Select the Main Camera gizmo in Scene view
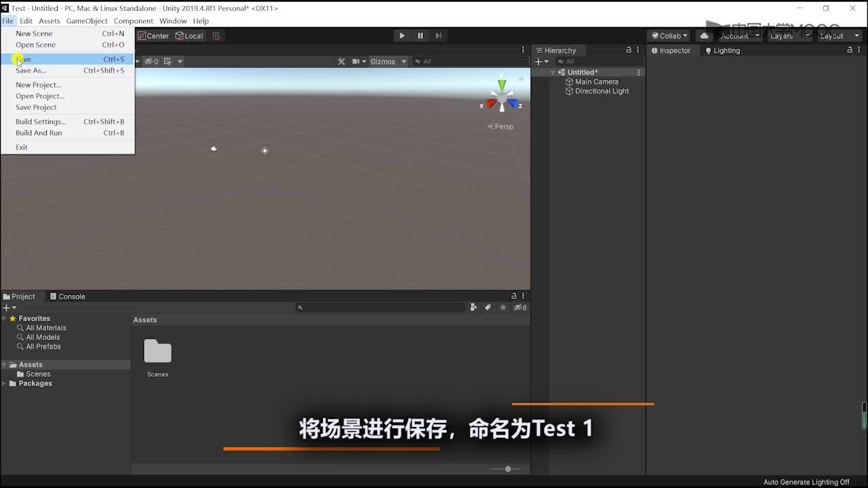Screen dimensions: 868x488 click(214, 148)
